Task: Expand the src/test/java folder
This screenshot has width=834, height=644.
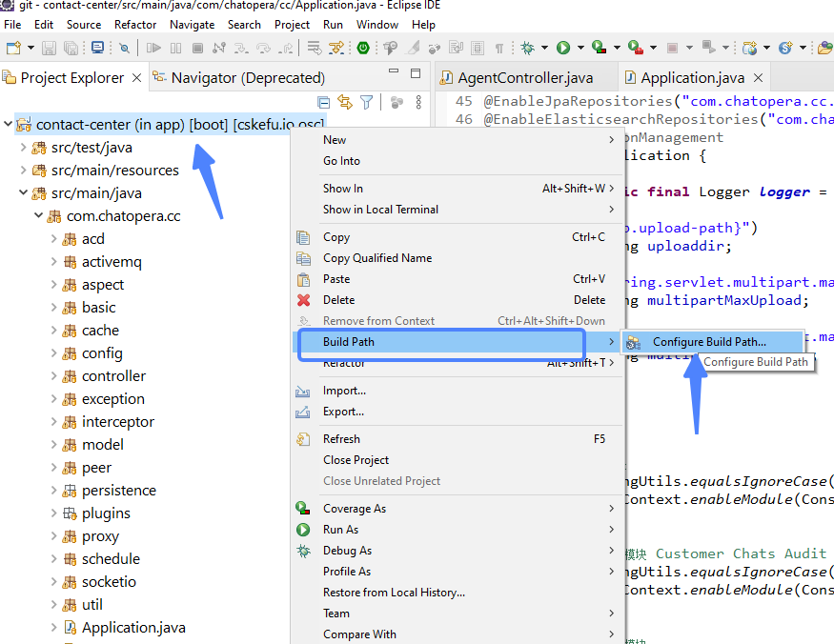Action: (23, 147)
